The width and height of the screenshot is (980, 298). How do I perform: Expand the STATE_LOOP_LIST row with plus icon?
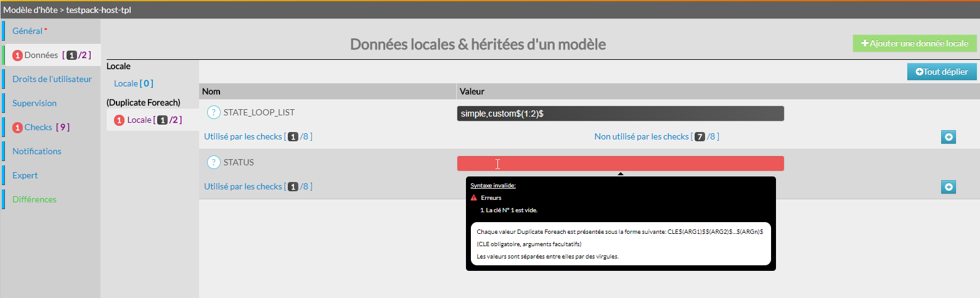(949, 137)
